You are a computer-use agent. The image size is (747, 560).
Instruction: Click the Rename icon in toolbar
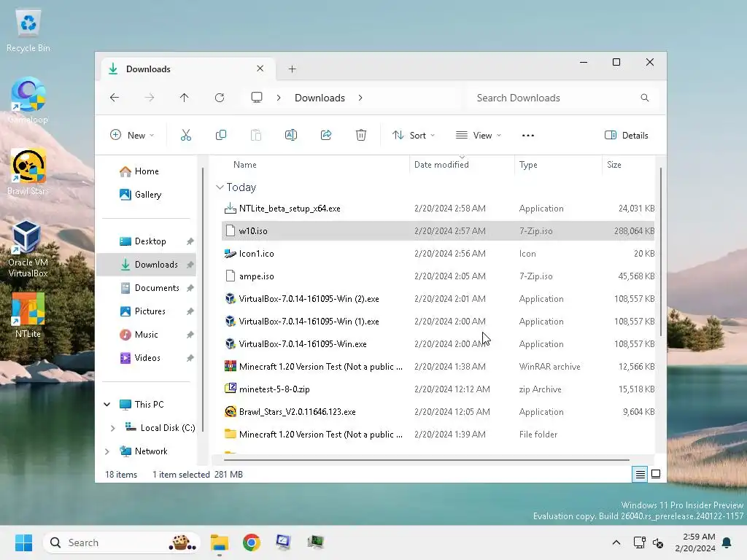pos(290,135)
